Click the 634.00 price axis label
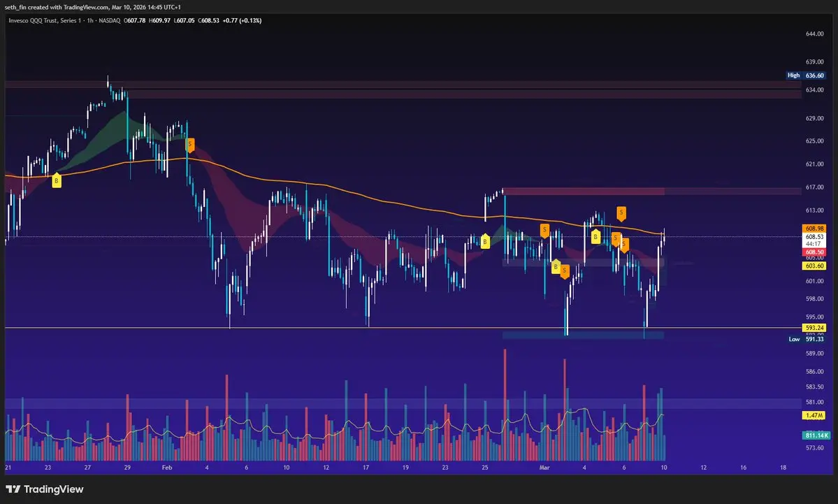Image resolution: width=838 pixels, height=504 pixels. [814, 89]
